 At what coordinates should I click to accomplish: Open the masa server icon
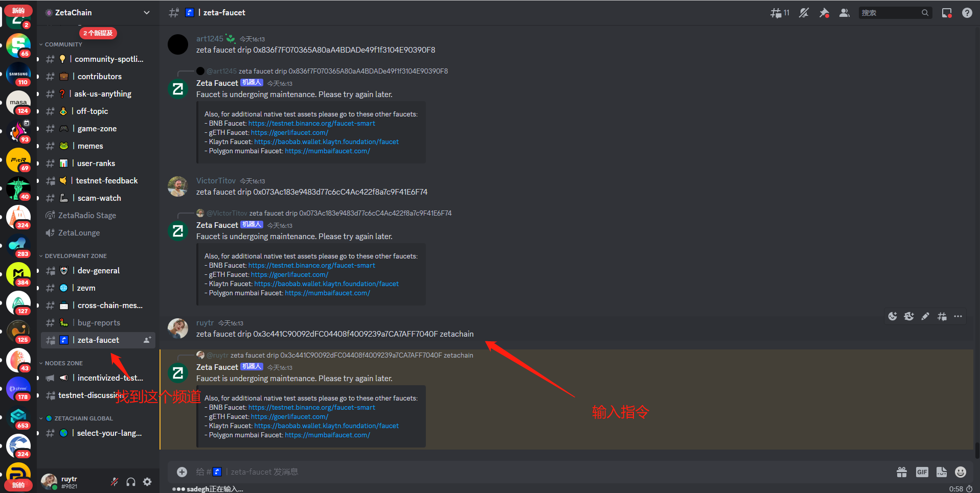point(18,103)
